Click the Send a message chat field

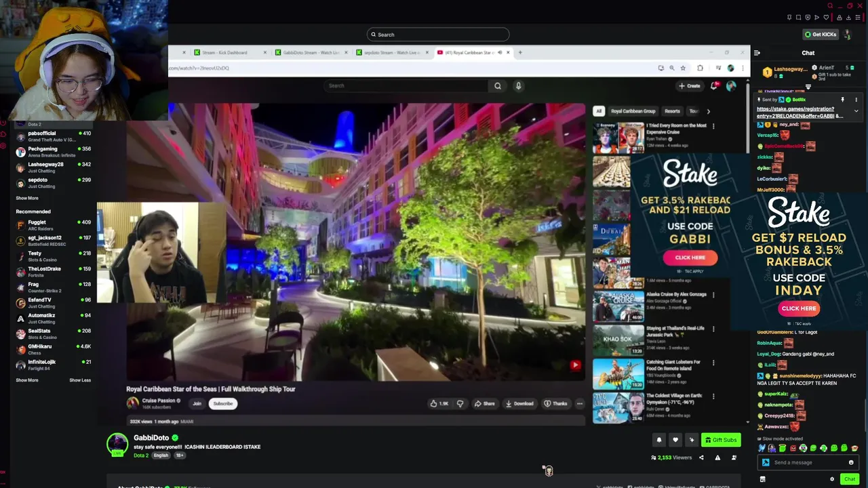coord(808,462)
